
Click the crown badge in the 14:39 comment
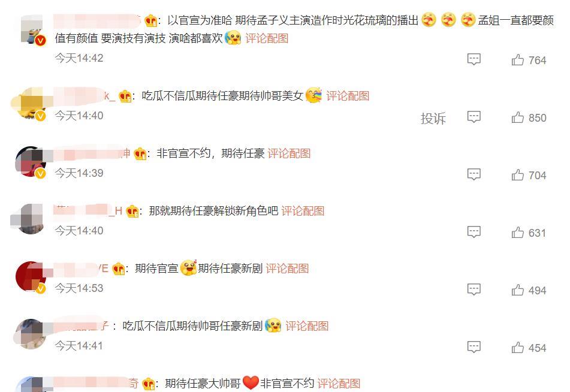[x=140, y=154]
